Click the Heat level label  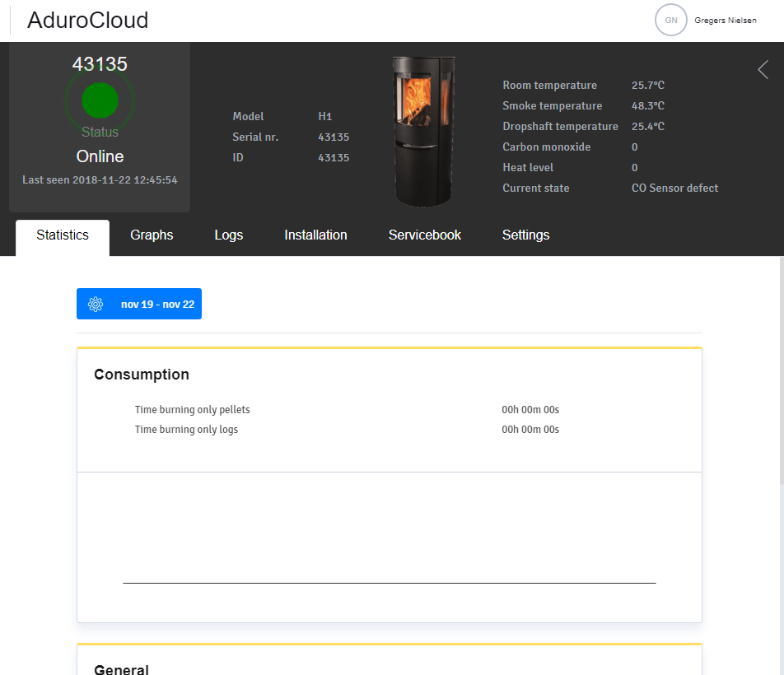pyautogui.click(x=528, y=167)
